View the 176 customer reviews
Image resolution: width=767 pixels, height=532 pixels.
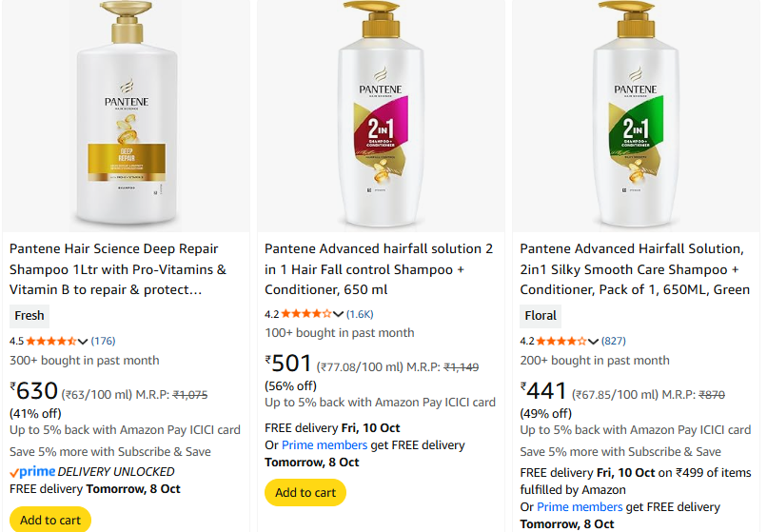click(103, 341)
